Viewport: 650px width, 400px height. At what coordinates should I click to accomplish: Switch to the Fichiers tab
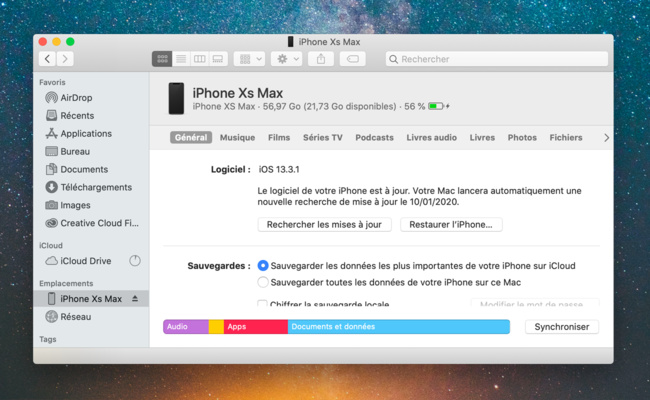click(x=566, y=138)
